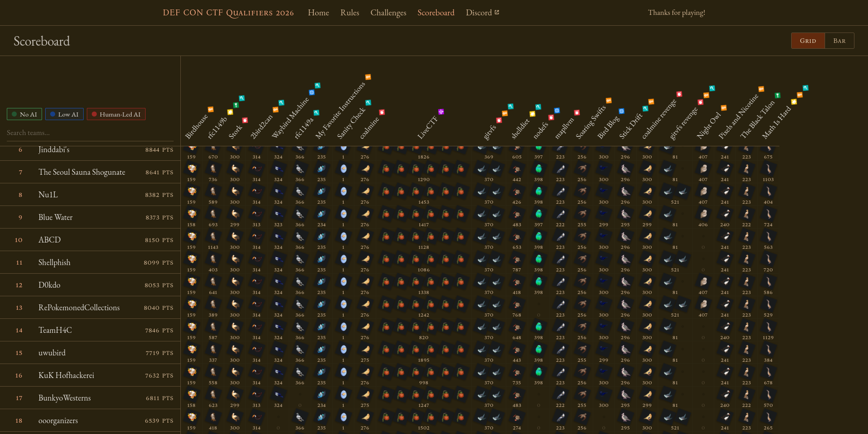The image size is (868, 434).
Task: Click the mapllvm icon in ABCD's row
Action: [x=560, y=236]
